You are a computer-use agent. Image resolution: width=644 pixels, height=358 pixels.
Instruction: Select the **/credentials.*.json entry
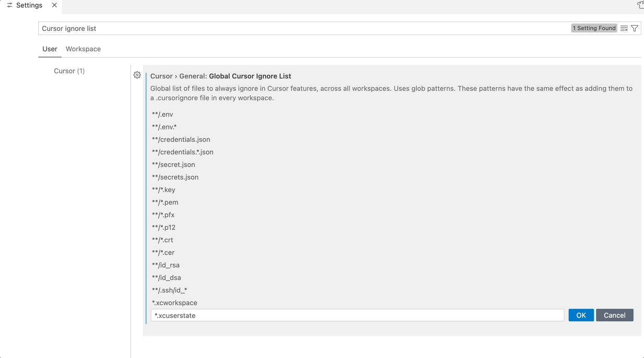pos(182,152)
